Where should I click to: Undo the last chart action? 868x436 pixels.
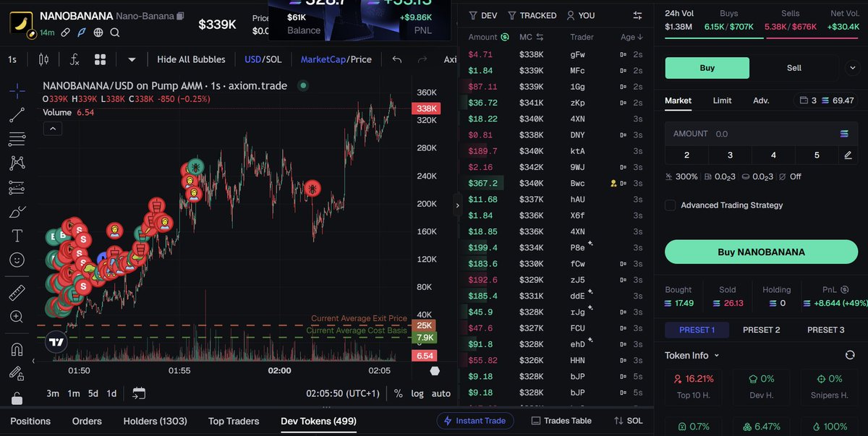[396, 59]
